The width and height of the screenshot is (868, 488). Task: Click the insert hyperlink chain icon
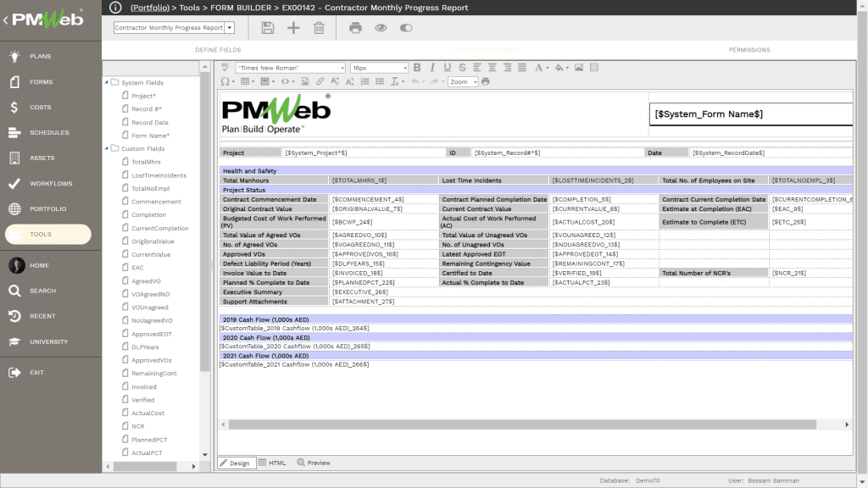coord(320,81)
